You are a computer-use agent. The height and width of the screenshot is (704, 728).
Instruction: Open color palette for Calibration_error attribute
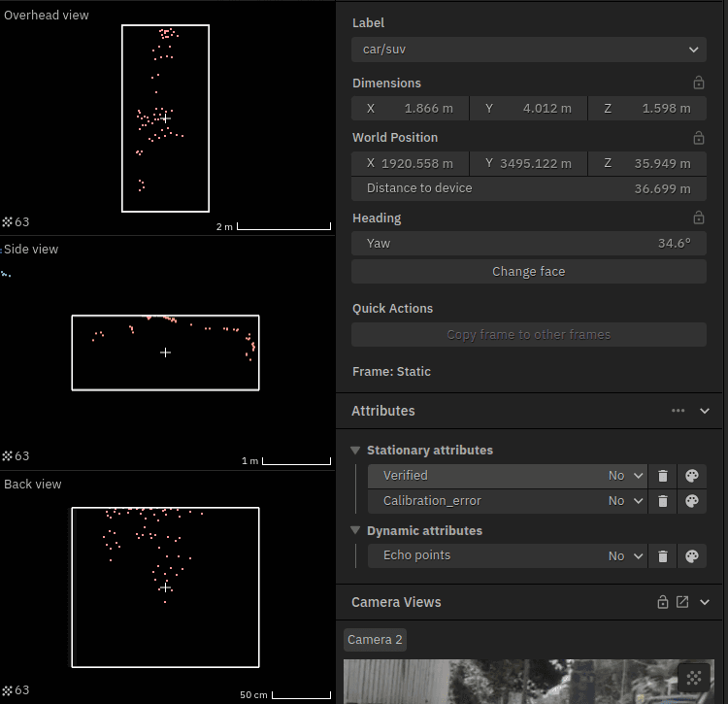tap(692, 501)
